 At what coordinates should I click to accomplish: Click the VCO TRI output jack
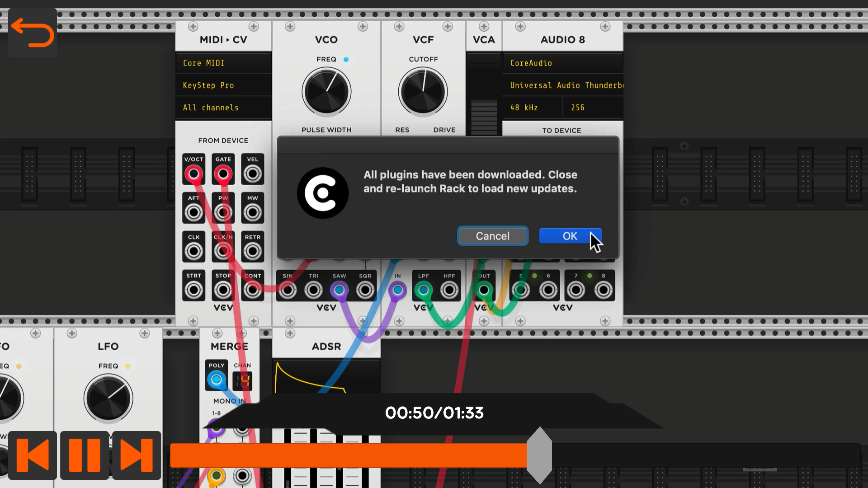[313, 290]
